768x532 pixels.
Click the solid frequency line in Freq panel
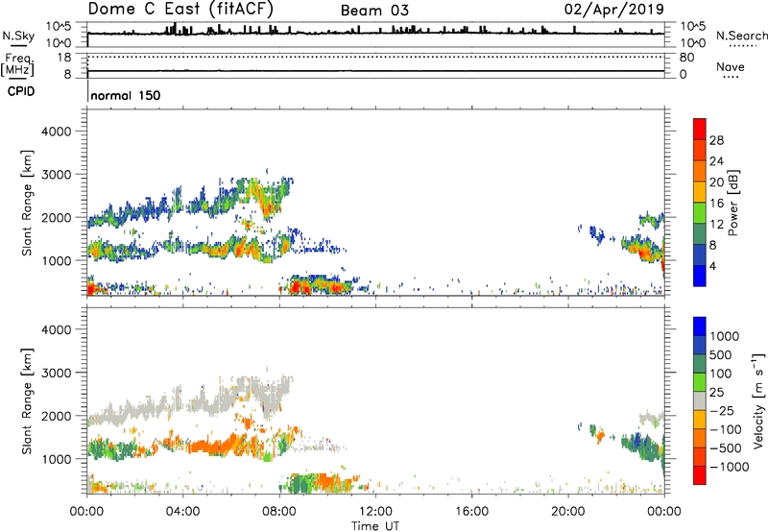tap(375, 71)
